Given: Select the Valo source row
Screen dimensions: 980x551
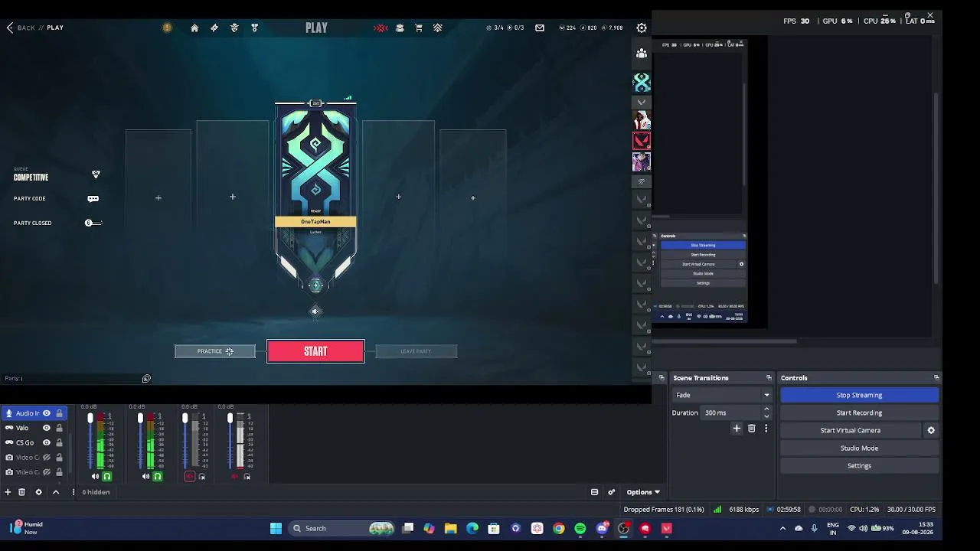Looking at the screenshot, I should click(34, 428).
